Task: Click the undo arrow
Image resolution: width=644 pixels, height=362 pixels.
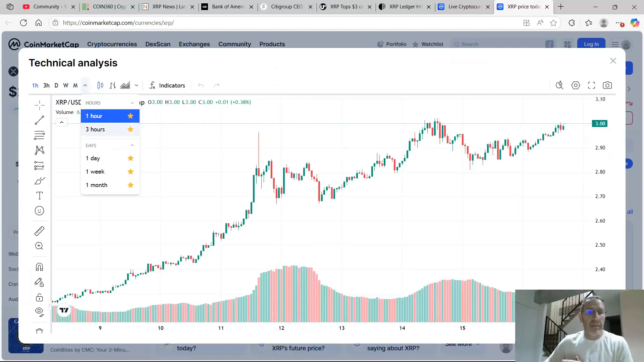Action: (x=201, y=85)
